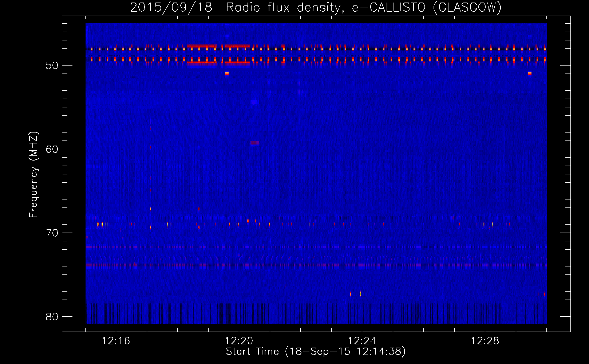Click the 12:16 time tick label
The width and height of the screenshot is (589, 364).
[116, 341]
